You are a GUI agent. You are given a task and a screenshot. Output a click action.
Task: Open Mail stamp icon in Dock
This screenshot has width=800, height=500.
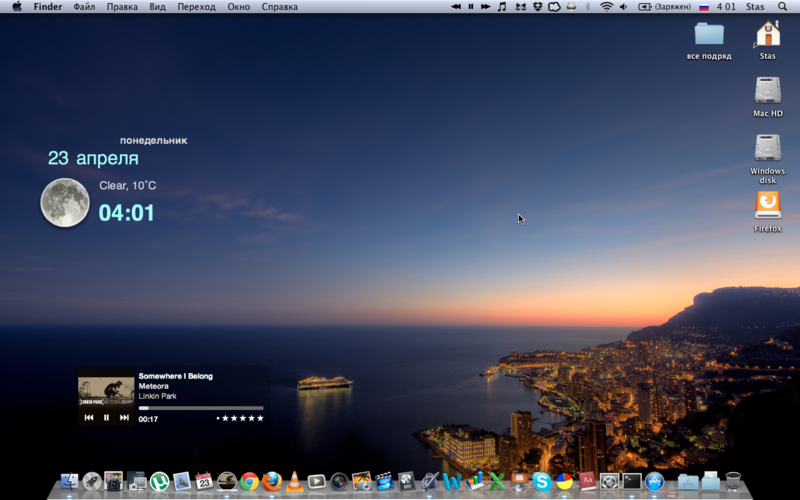coord(182,481)
